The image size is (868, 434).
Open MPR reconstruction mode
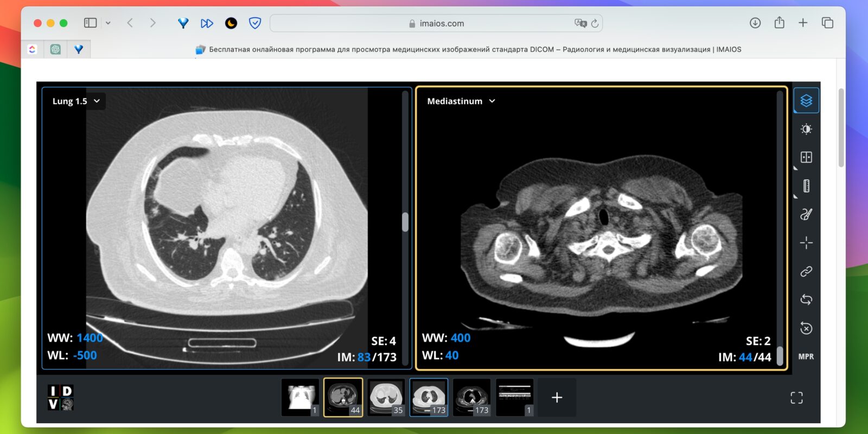(x=806, y=356)
